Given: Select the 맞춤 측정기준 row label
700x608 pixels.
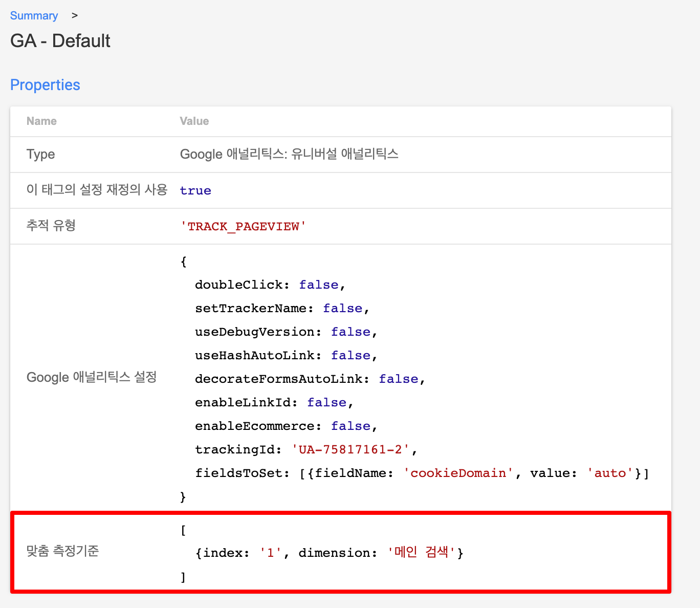Looking at the screenshot, I should click(x=62, y=551).
